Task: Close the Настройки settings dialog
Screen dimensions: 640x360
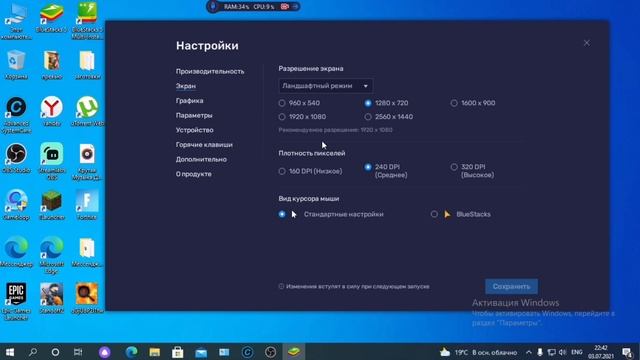Action: pos(587,43)
